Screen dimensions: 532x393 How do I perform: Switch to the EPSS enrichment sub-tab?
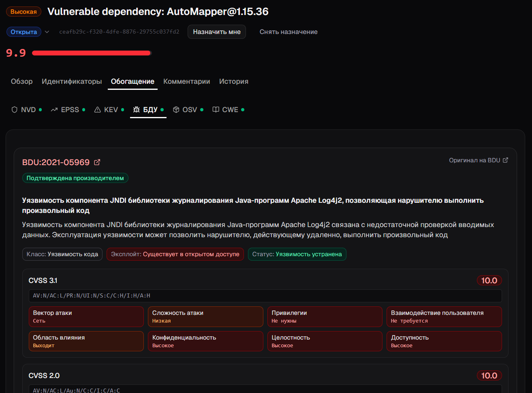[68, 110]
